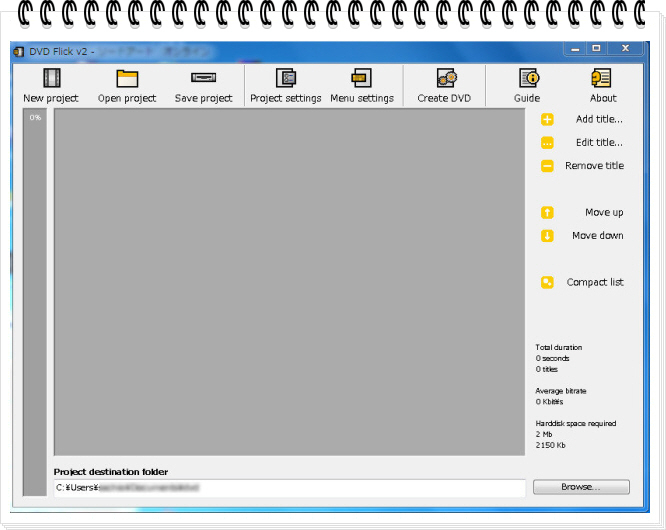Click the Move down arrow icon
The height and width of the screenshot is (530, 666).
547,235
